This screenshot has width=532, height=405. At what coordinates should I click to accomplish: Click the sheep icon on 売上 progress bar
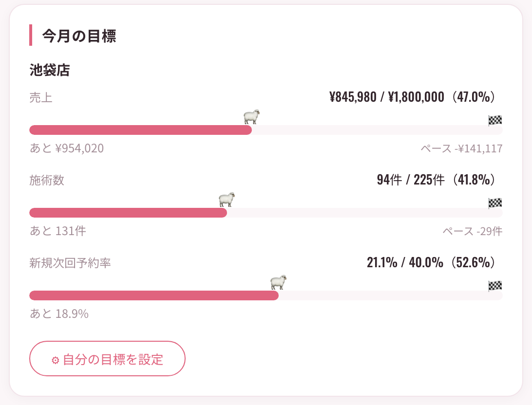coord(252,117)
